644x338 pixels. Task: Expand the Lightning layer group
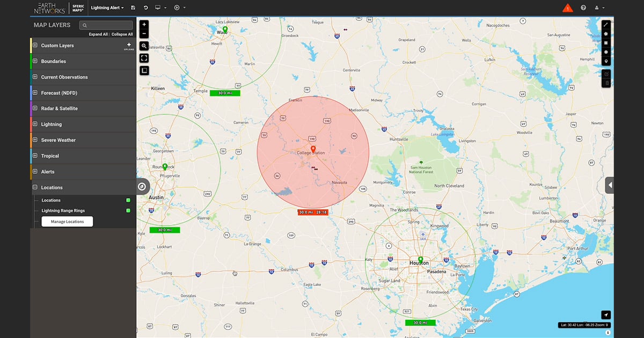click(x=35, y=124)
